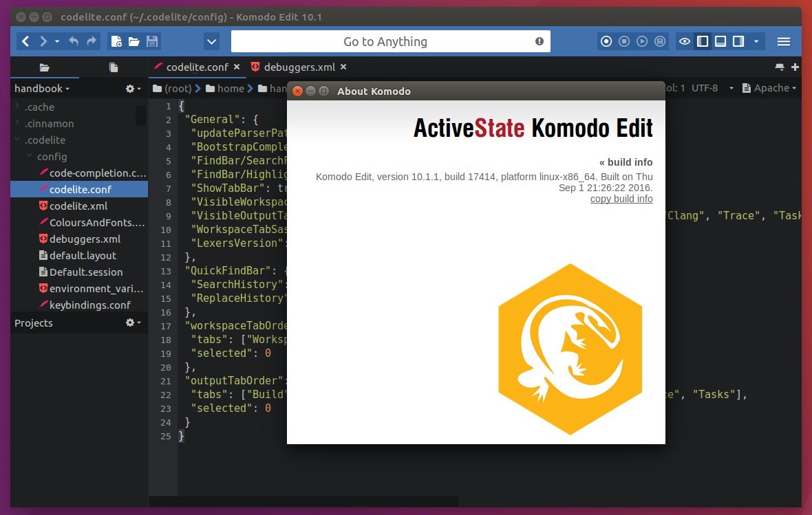Click the alert icon in the search bar
Viewport: 812px width, 515px height.
coord(539,41)
